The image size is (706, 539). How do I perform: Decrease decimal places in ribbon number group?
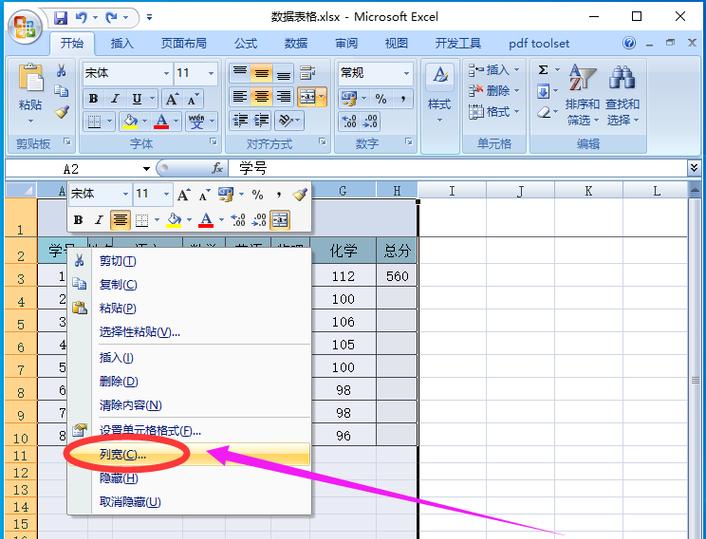pos(371,121)
